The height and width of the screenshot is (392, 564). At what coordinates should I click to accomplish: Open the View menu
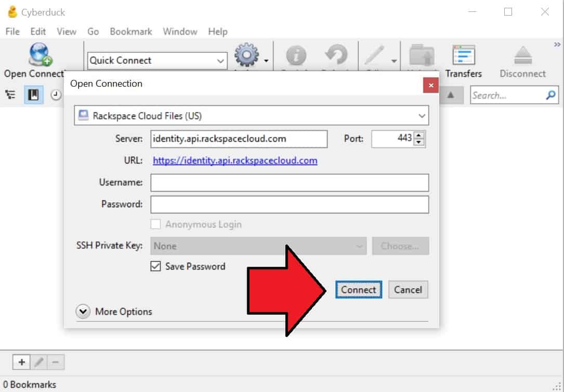point(67,32)
